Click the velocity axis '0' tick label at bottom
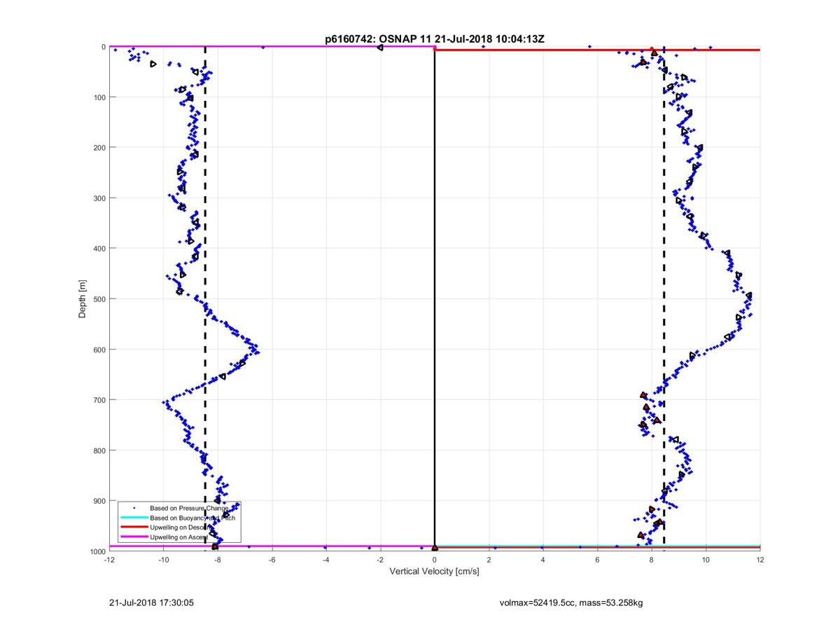 coord(435,560)
